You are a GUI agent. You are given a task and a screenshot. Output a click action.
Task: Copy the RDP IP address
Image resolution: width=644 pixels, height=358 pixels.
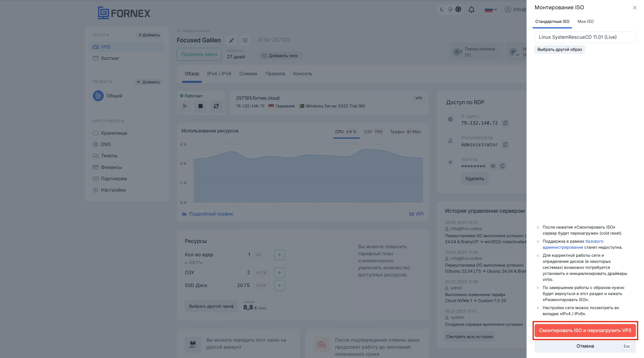click(x=505, y=123)
